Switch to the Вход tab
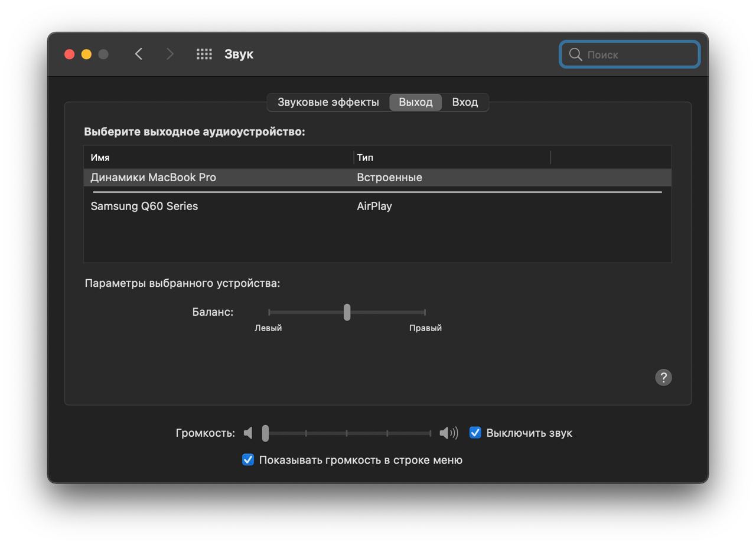Screen dimensions: 756x546 pos(465,102)
